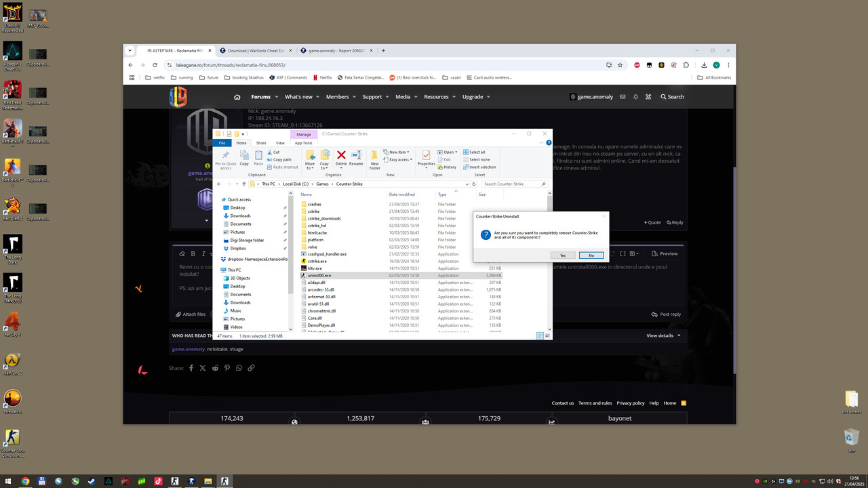The width and height of the screenshot is (868, 488).
Task: Expand the New item dropdown
Action: coord(395,152)
